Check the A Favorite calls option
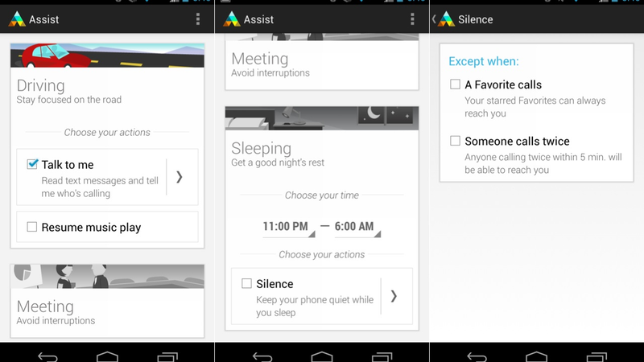Viewport: 644px width, 362px height. point(455,84)
